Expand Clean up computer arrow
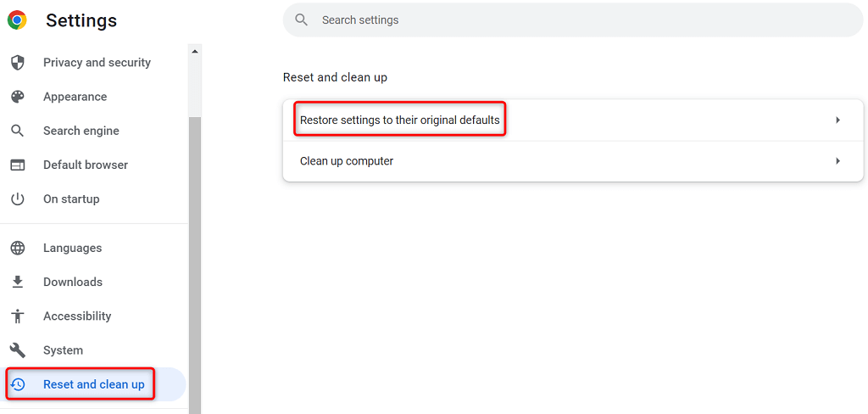The image size is (868, 414). click(837, 161)
